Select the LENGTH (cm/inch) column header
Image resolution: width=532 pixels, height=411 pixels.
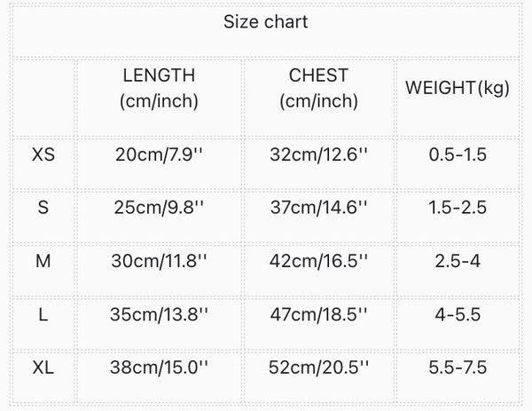[x=159, y=89]
